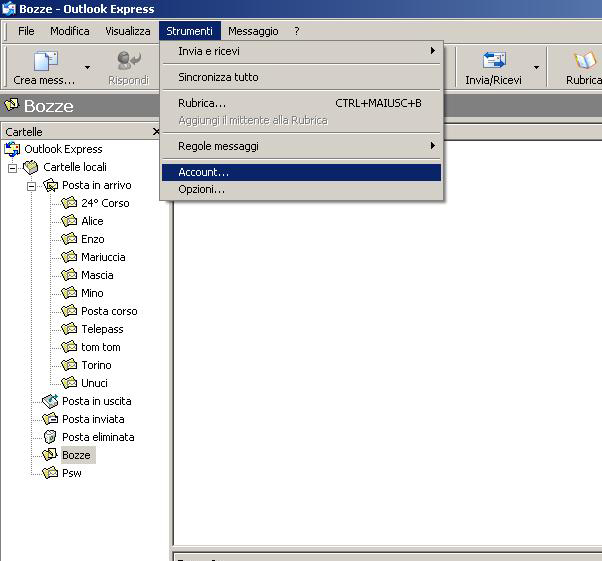Click the Posta in uscita outbox icon

coord(50,401)
